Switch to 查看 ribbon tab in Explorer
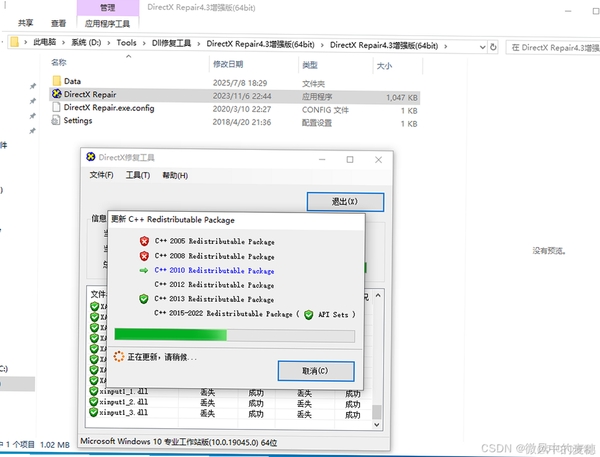 58,23
